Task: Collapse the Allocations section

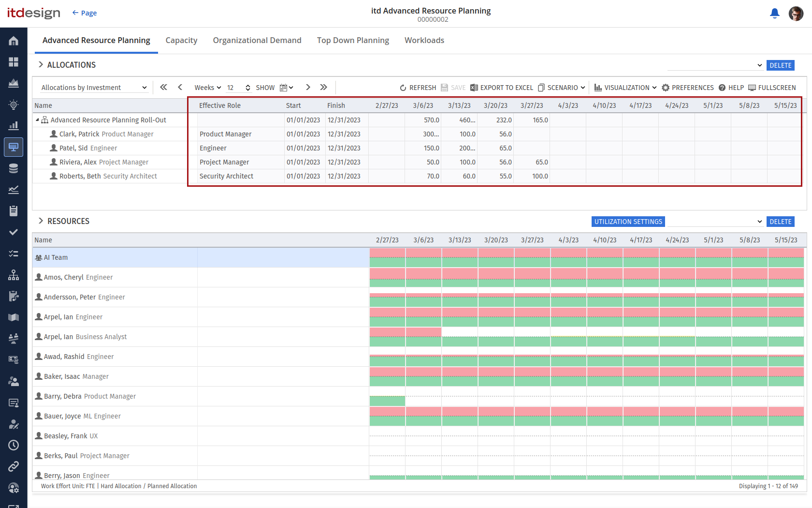Action: pyautogui.click(x=41, y=65)
